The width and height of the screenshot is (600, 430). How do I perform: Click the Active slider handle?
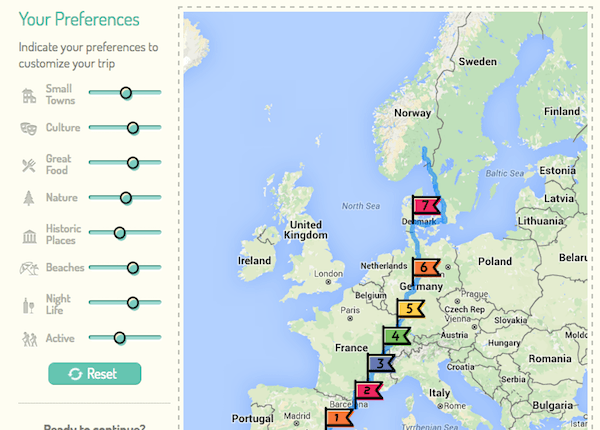coord(120,338)
